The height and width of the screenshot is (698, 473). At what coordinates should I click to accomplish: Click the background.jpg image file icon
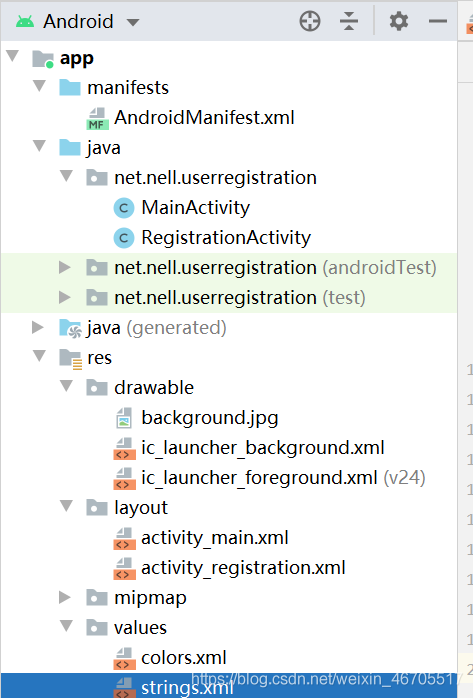[124, 418]
